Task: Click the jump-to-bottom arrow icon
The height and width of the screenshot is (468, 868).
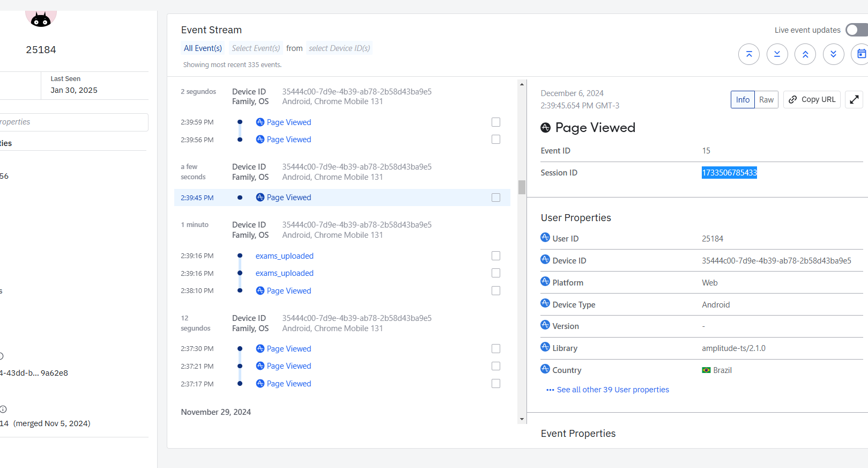Action: [777, 54]
